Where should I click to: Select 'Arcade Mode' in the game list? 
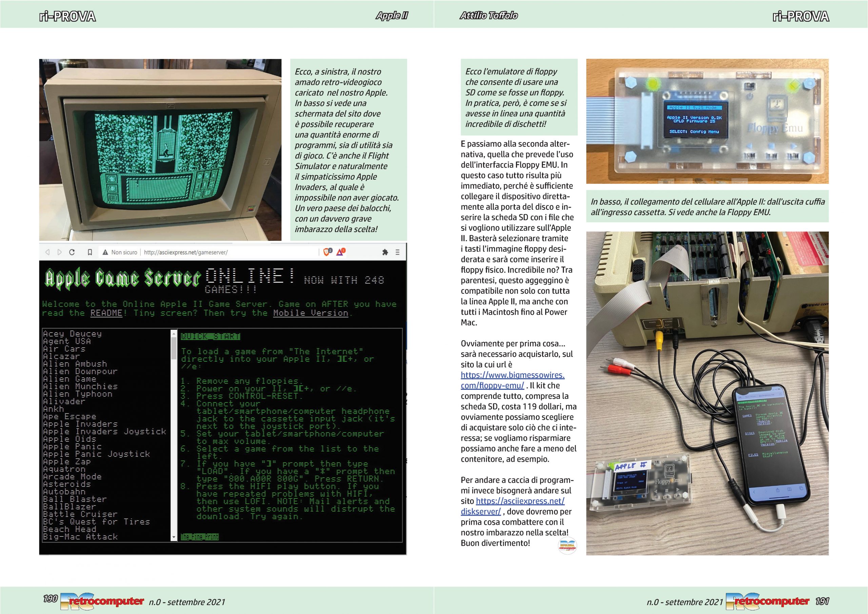pyautogui.click(x=72, y=477)
